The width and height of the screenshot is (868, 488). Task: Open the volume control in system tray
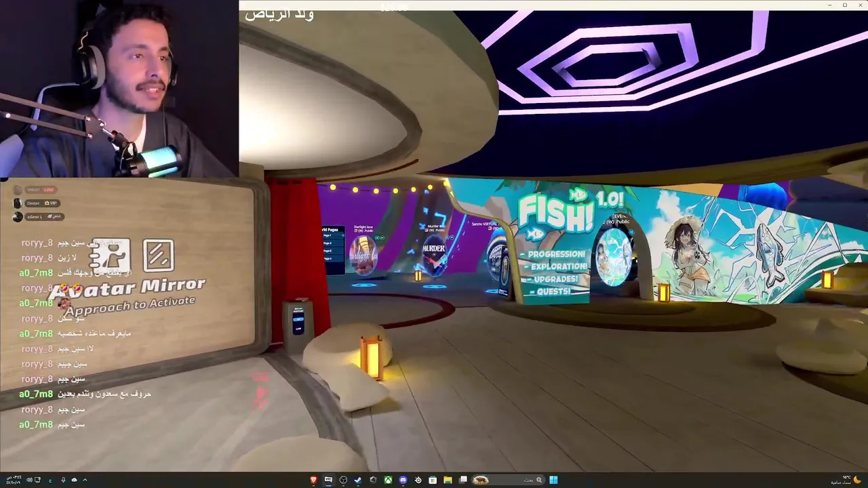pos(29,480)
